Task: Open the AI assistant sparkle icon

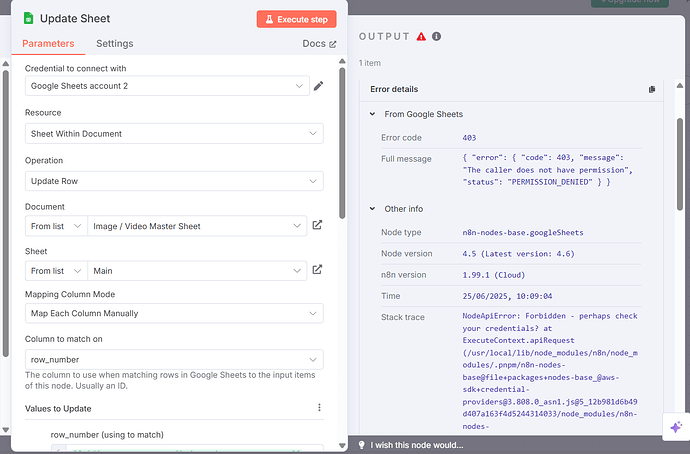Action: [676, 427]
